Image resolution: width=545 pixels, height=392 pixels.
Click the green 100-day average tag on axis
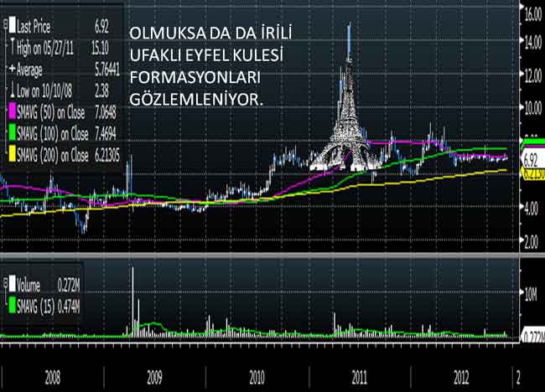point(533,142)
